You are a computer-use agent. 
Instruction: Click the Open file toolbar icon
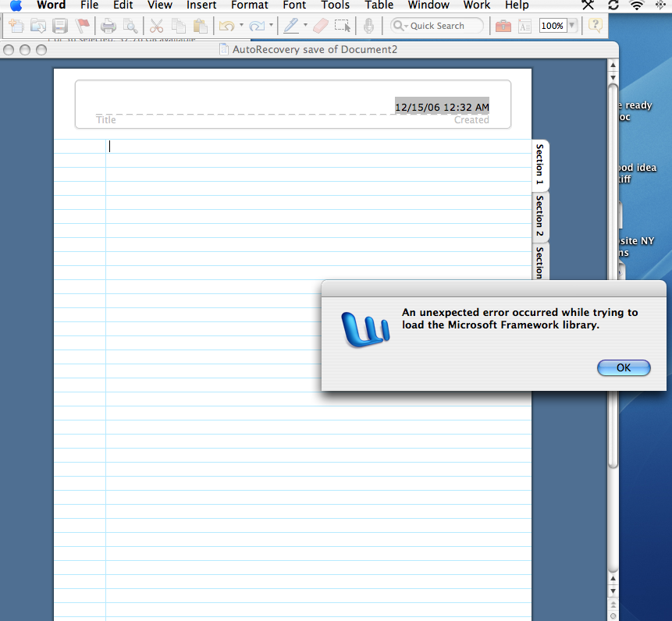tap(38, 26)
